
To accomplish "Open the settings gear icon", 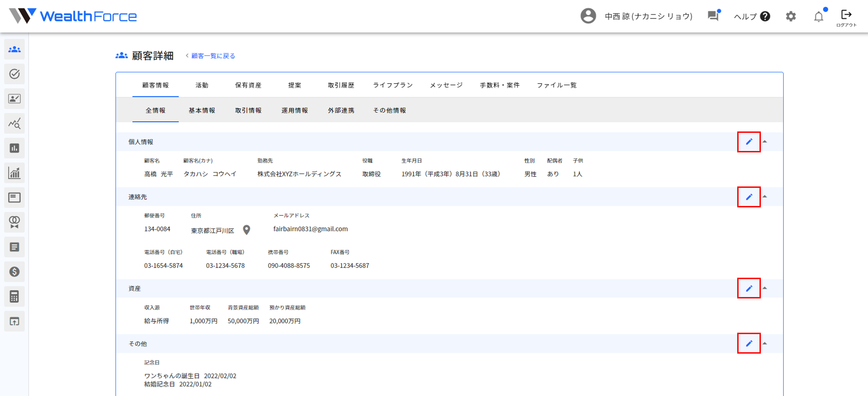I will 790,17.
